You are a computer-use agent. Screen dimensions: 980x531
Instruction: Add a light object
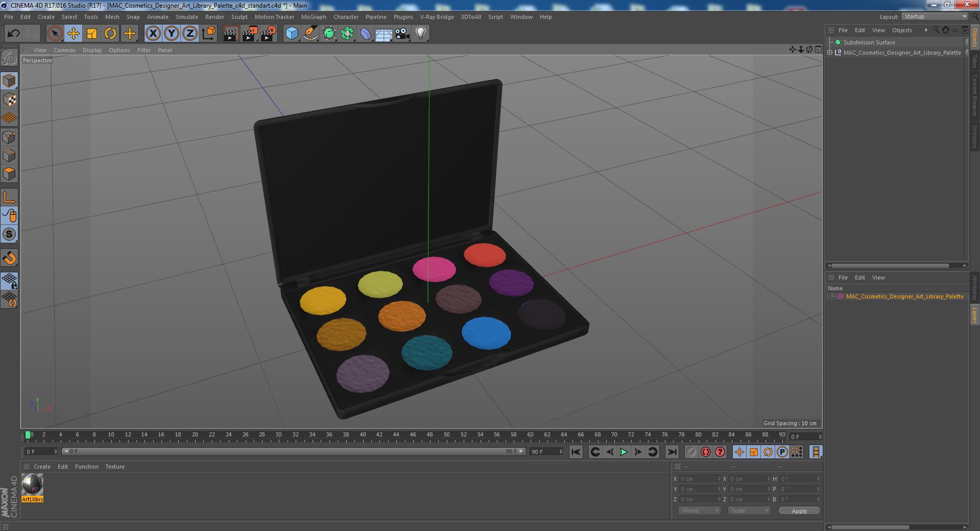pyautogui.click(x=421, y=34)
